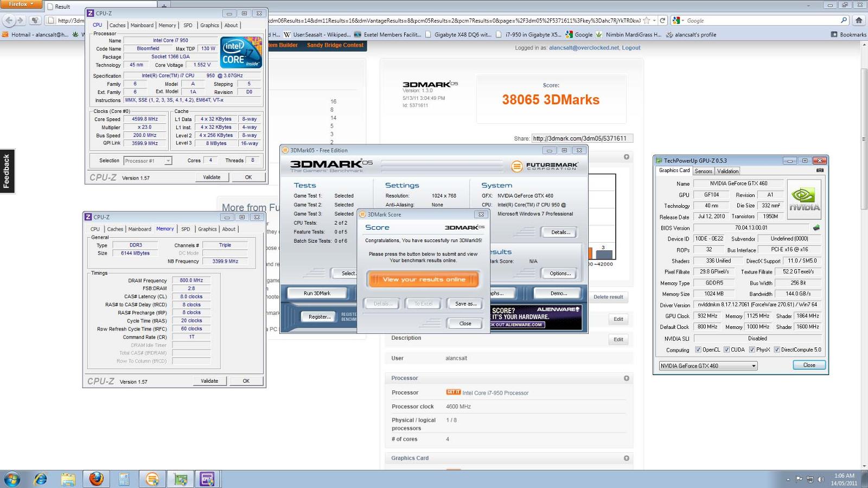Image resolution: width=868 pixels, height=488 pixels.
Task: Switch to GPU-Z green taskbar icon
Action: coord(180,479)
